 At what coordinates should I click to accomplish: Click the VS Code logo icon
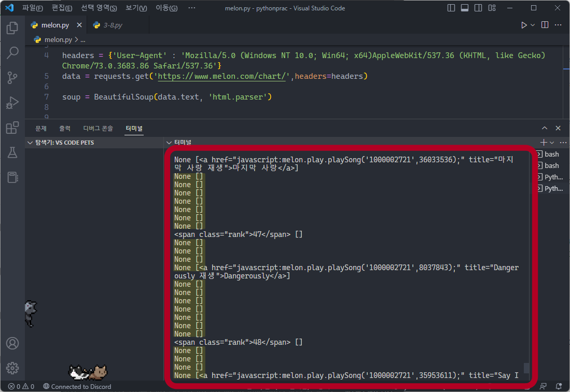click(x=9, y=8)
